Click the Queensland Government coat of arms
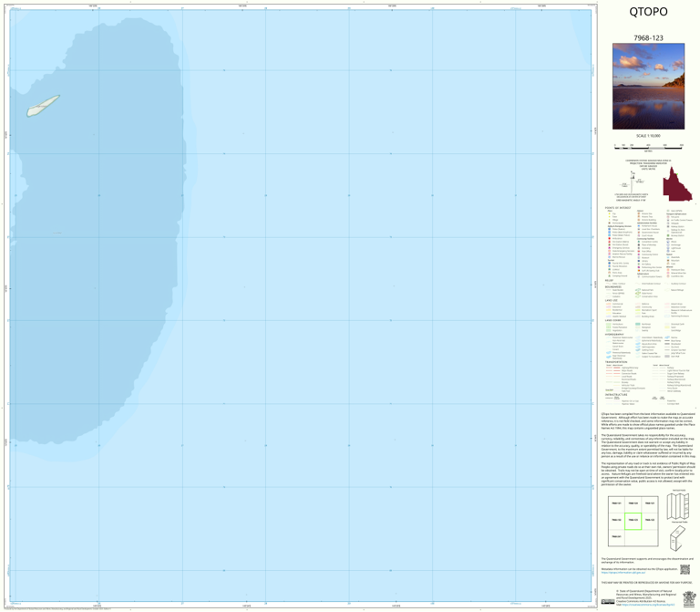Viewport: 700px width, 612px height. click(x=689, y=599)
